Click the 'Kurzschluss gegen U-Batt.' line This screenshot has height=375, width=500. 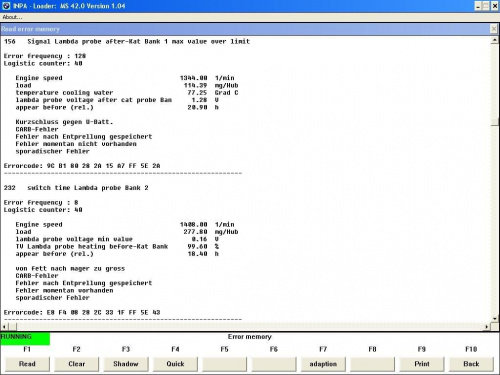[64, 122]
